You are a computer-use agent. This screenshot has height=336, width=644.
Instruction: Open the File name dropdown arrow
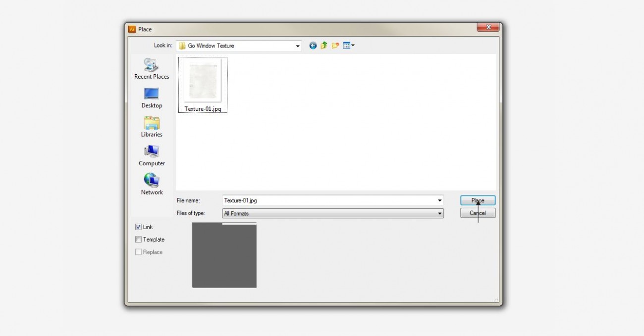coord(439,200)
